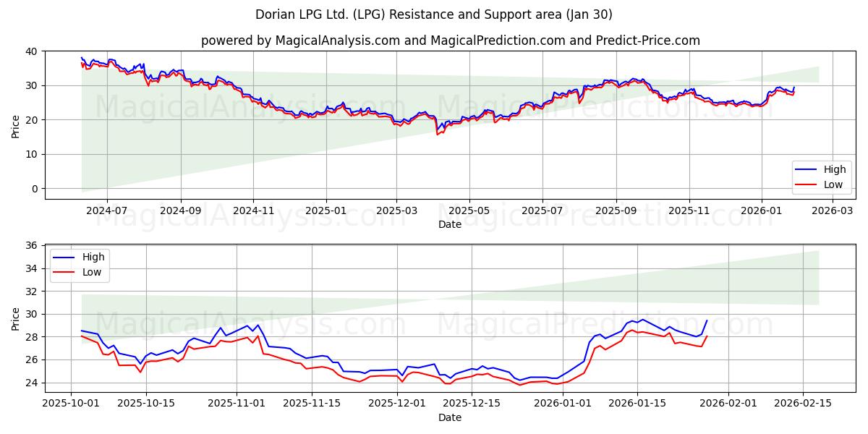Click the top chart's 'Date' x-axis label

pos(450,225)
